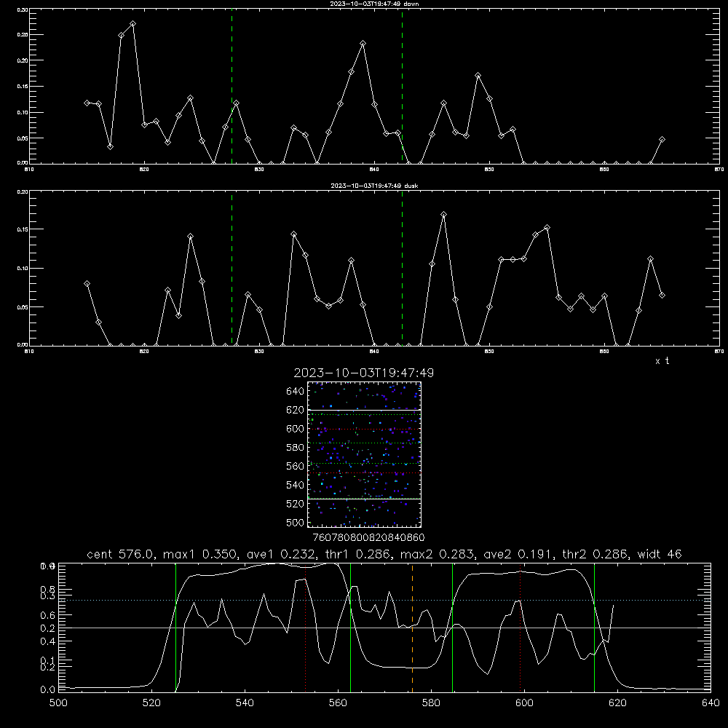Click the 'x t' axis label
This screenshot has height=728, width=728.
[662, 361]
